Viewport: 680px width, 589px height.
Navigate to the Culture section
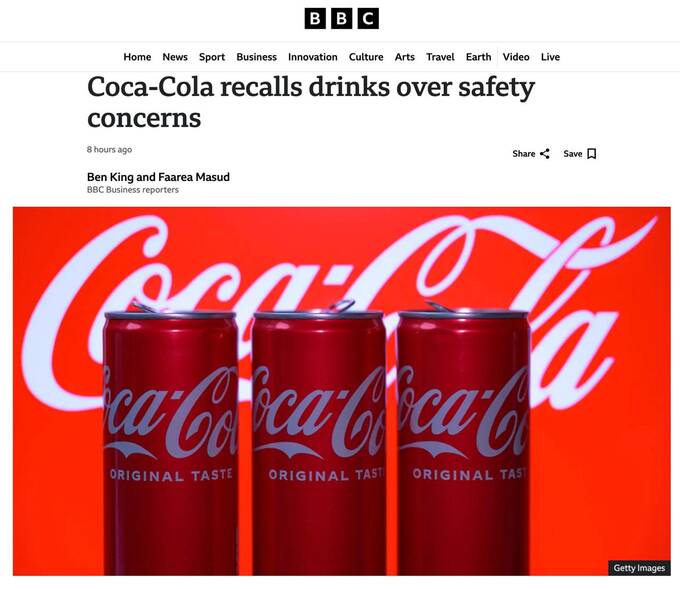click(x=366, y=57)
